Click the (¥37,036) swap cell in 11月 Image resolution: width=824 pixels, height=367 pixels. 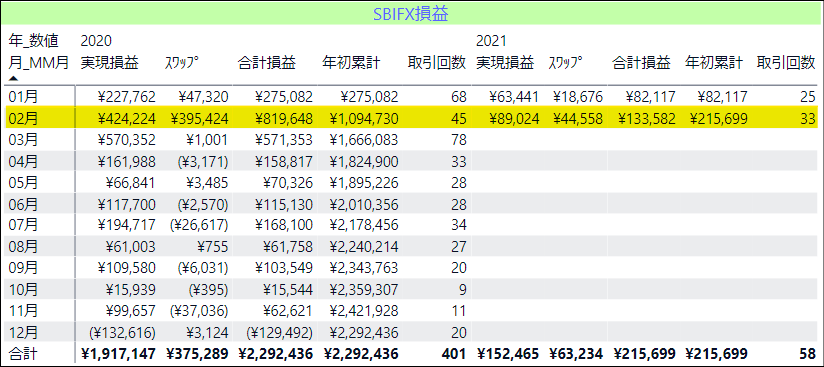click(199, 311)
